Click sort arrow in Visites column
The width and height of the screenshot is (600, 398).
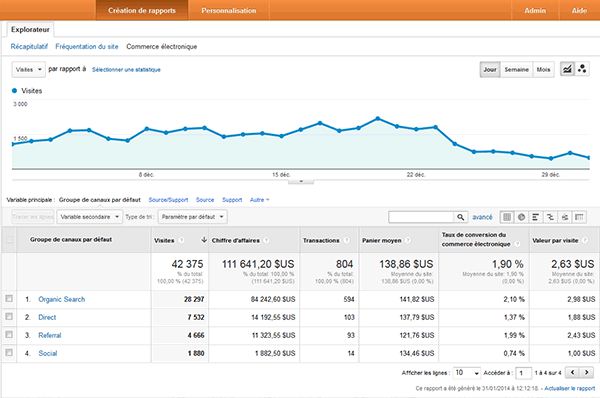pyautogui.click(x=204, y=240)
